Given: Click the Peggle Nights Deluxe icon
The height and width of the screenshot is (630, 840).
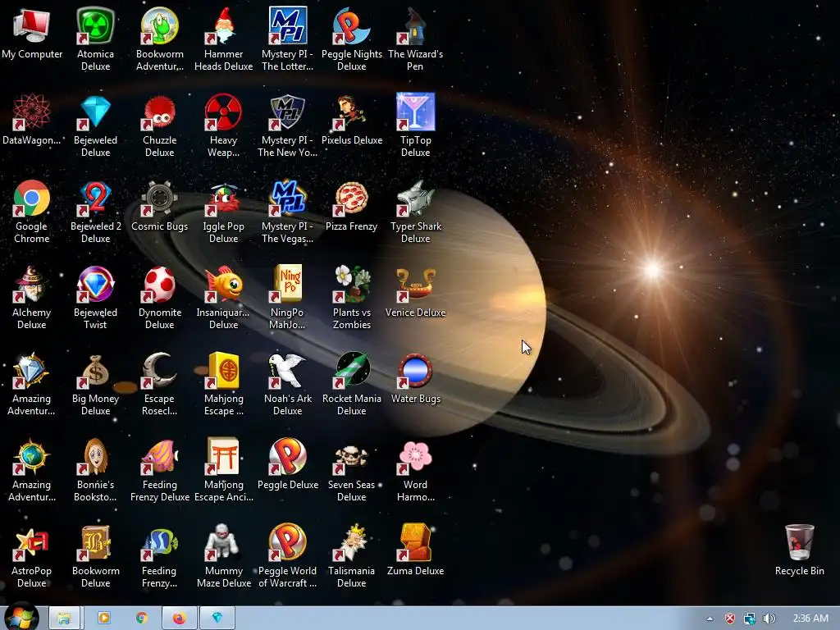Looking at the screenshot, I should coord(351,25).
